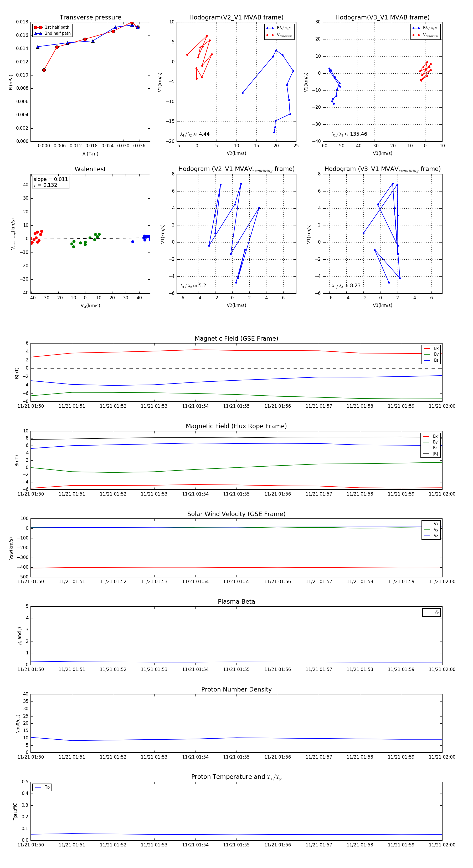Click the 'Np(#/cc)' y-axis label

18,723
